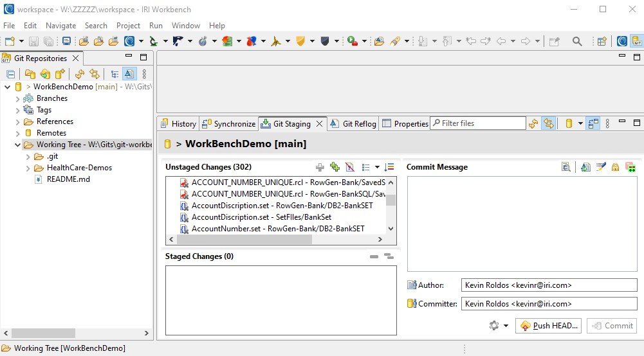Remove all files from index (double minus)

click(x=389, y=257)
